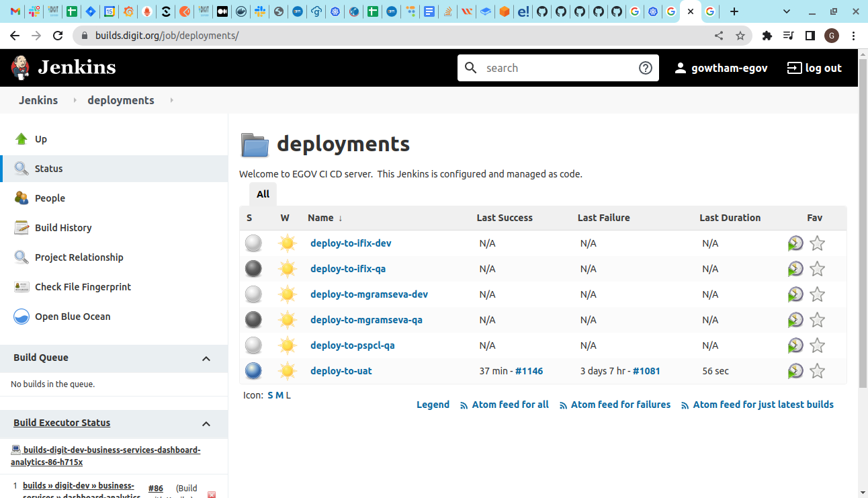
Task: Open search help question mark icon
Action: tap(645, 68)
